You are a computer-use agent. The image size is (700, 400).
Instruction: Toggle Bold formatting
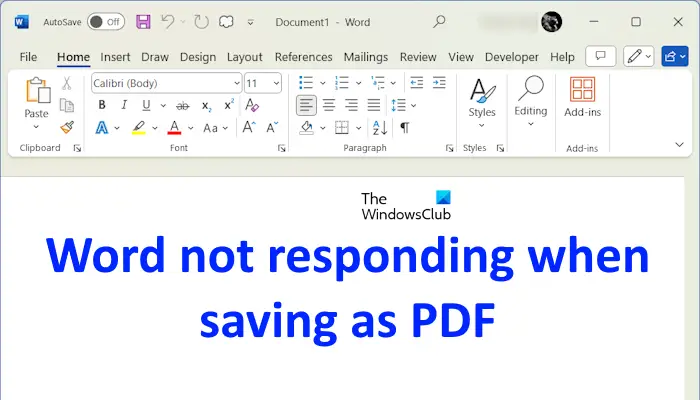pyautogui.click(x=102, y=105)
